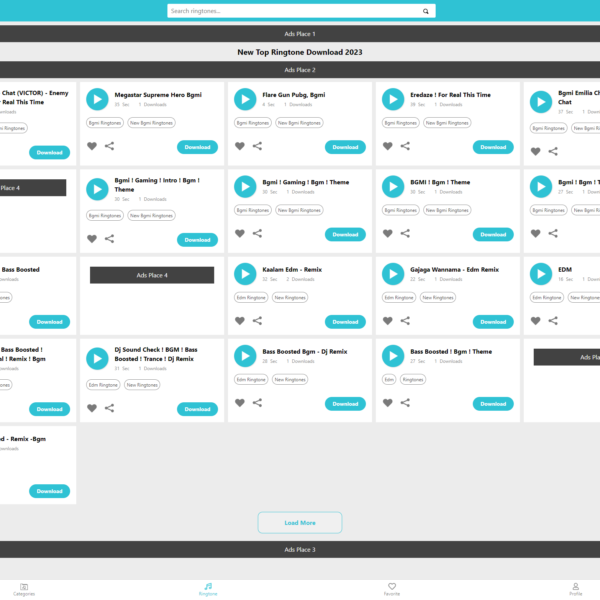600x600 pixels.
Task: Download Megastar Supreme Hero Bgmi
Action: click(x=197, y=147)
